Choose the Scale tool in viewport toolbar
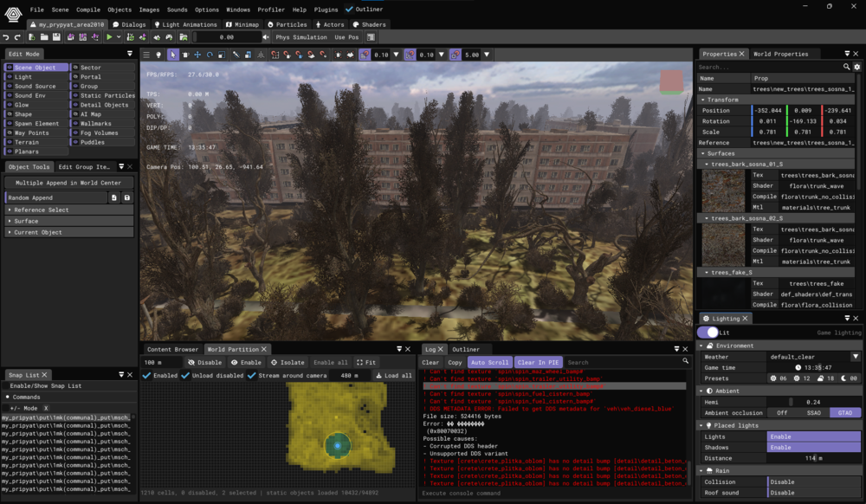Image resolution: width=866 pixels, height=504 pixels. click(222, 55)
